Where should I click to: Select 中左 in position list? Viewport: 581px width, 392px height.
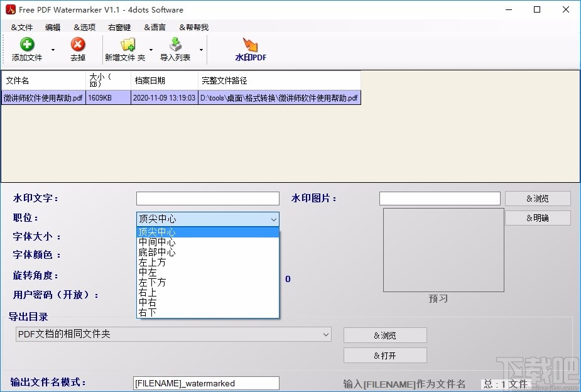click(x=207, y=272)
